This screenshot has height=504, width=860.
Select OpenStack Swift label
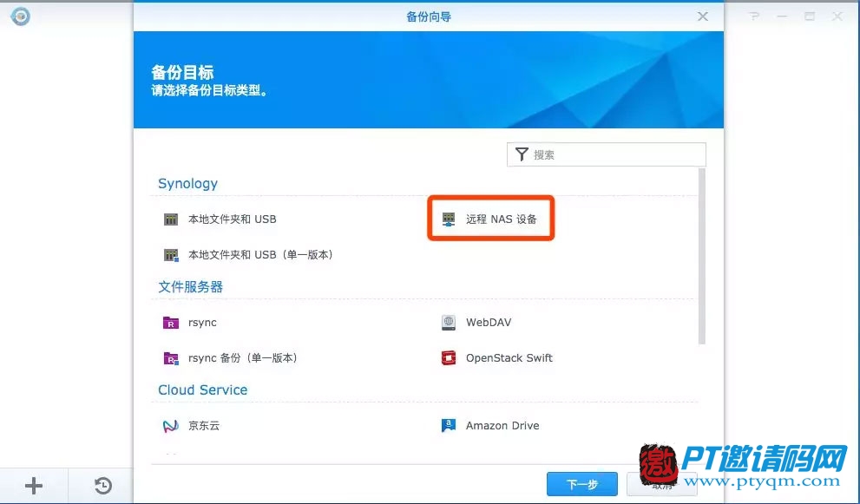509,358
